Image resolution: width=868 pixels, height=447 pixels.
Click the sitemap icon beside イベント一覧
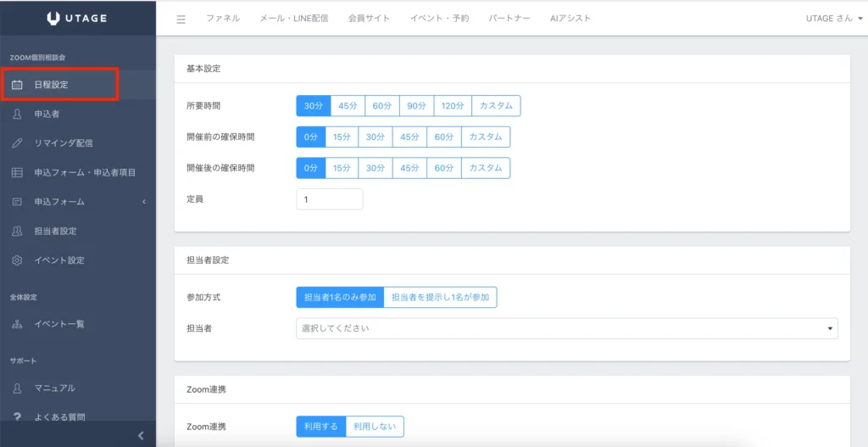point(17,324)
